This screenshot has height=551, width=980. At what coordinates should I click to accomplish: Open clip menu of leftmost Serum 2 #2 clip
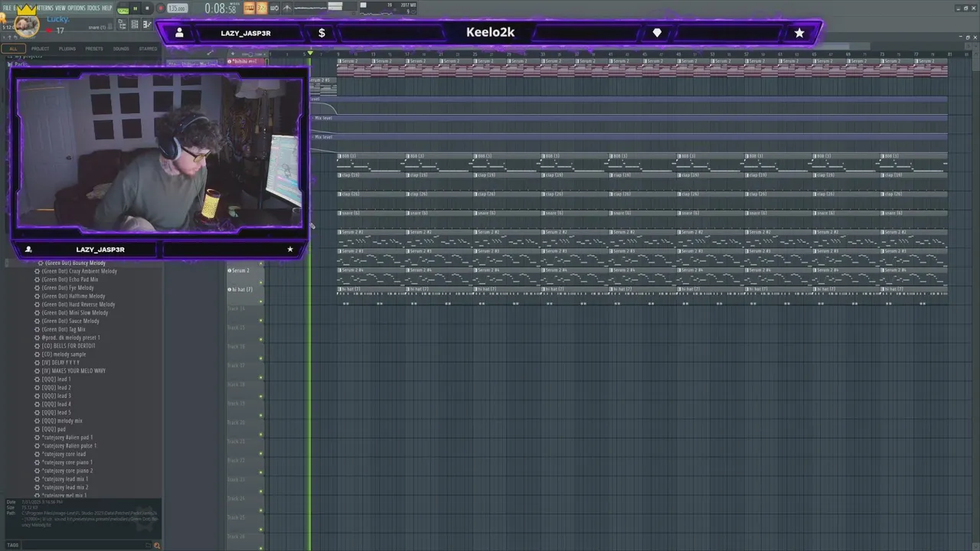pyautogui.click(x=340, y=232)
